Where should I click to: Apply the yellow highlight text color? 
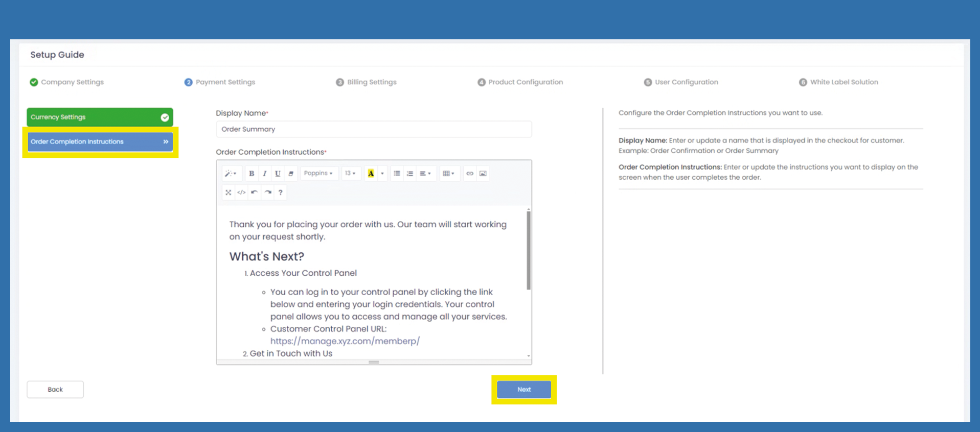click(371, 174)
